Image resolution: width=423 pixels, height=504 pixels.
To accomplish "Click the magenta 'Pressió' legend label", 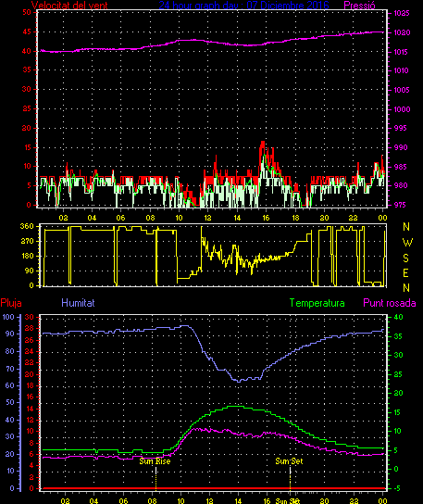I will (359, 5).
